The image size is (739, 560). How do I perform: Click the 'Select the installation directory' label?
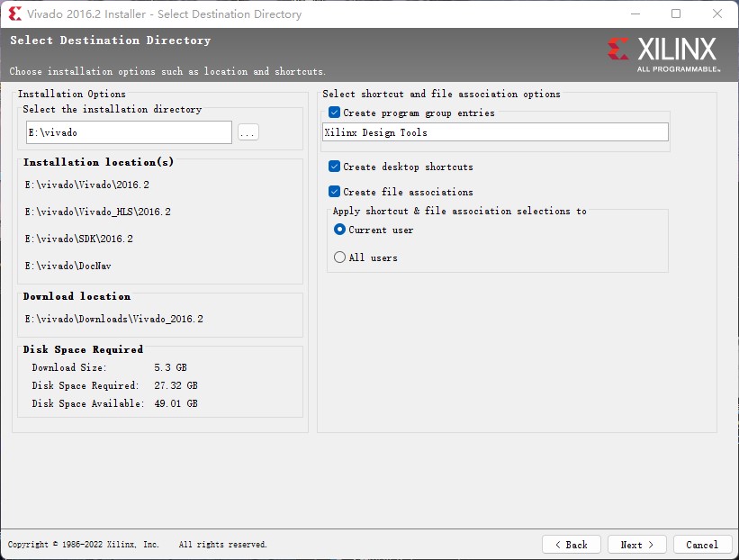[113, 109]
